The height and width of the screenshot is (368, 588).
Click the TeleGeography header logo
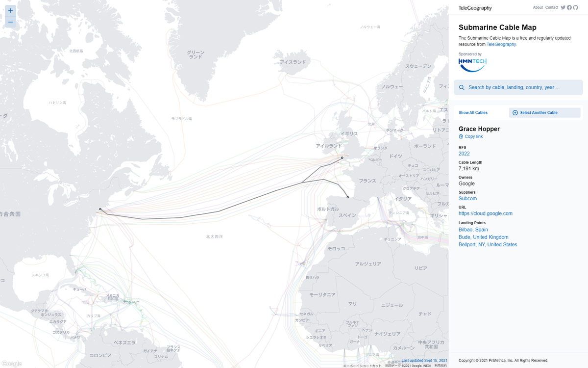tap(475, 8)
